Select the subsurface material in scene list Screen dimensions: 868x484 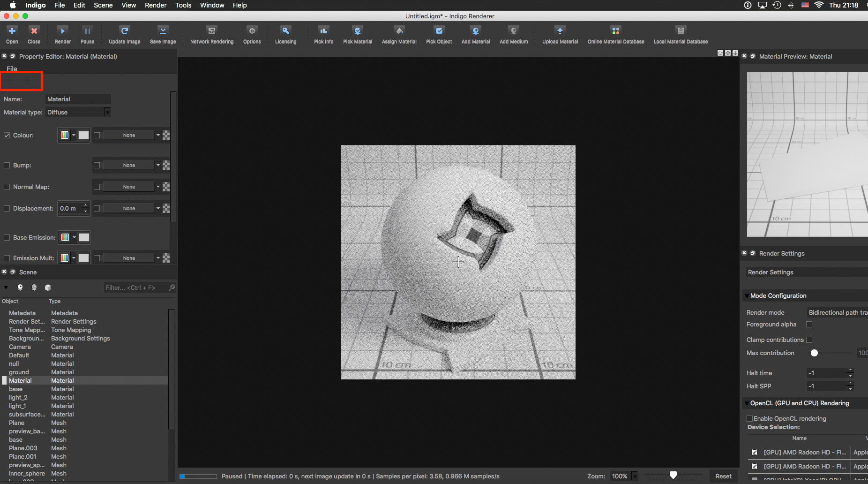point(27,414)
